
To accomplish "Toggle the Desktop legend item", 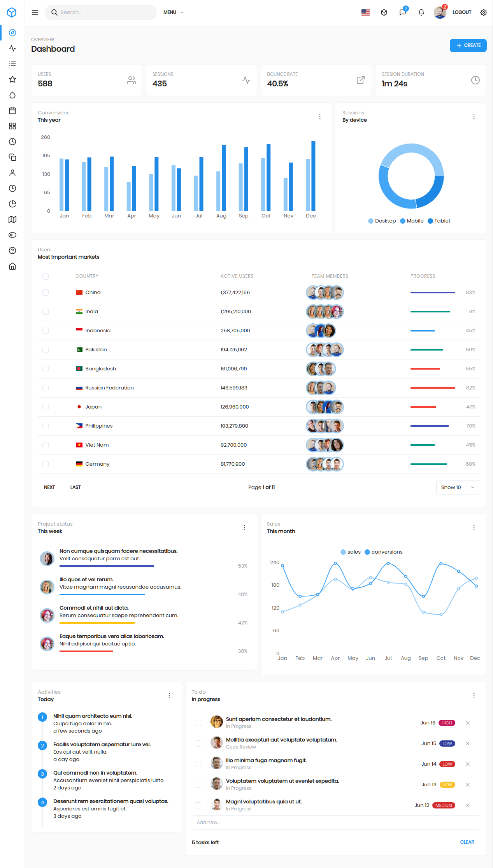I will click(x=382, y=221).
